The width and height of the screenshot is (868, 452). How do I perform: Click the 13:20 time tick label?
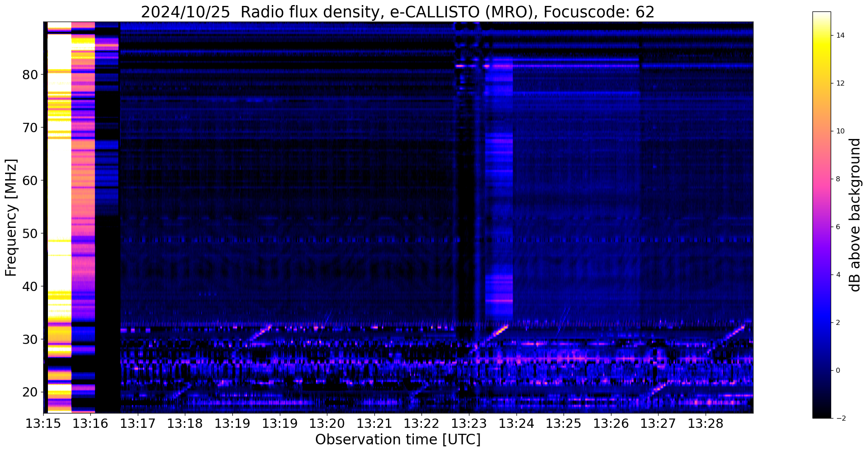click(327, 424)
